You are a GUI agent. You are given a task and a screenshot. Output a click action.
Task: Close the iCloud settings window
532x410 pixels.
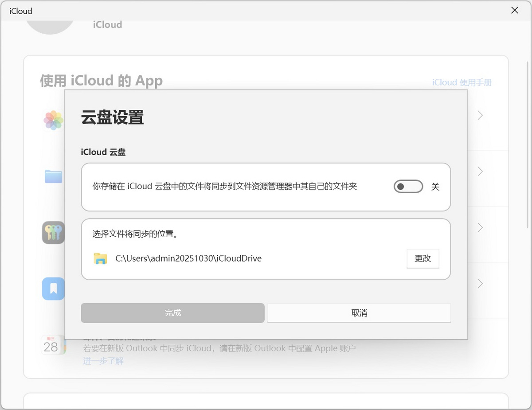click(x=515, y=10)
